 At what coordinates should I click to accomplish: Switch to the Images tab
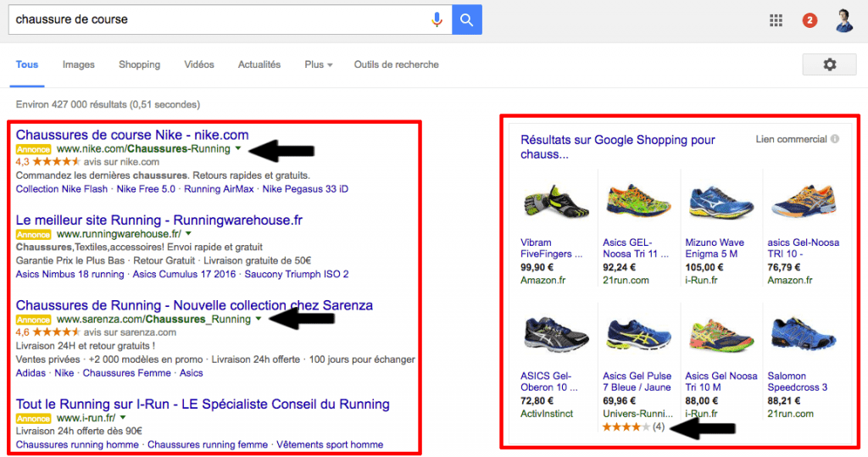point(79,64)
